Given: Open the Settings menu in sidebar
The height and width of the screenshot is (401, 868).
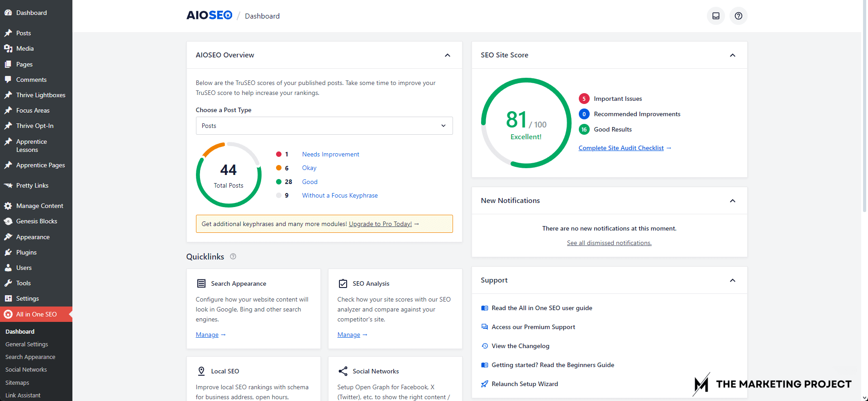Looking at the screenshot, I should click(x=36, y=298).
